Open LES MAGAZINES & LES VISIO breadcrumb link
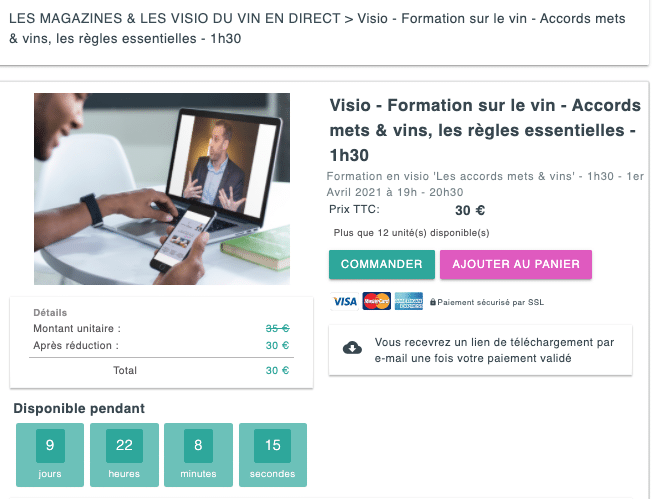Screen dimensions: 652x499 pyautogui.click(x=175, y=19)
